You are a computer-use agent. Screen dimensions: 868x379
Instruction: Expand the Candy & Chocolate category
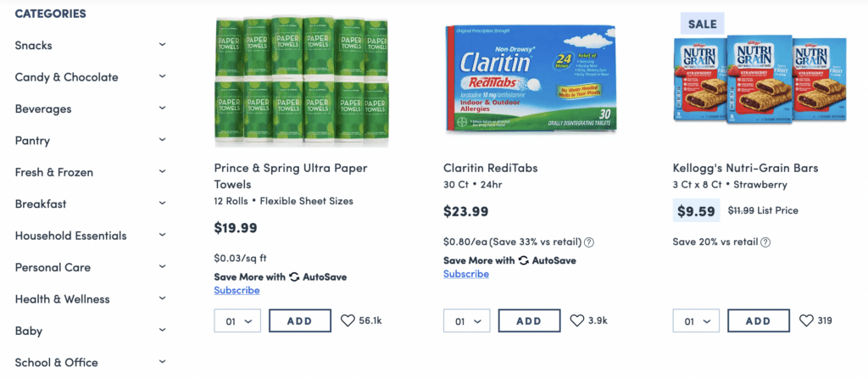coord(162,77)
